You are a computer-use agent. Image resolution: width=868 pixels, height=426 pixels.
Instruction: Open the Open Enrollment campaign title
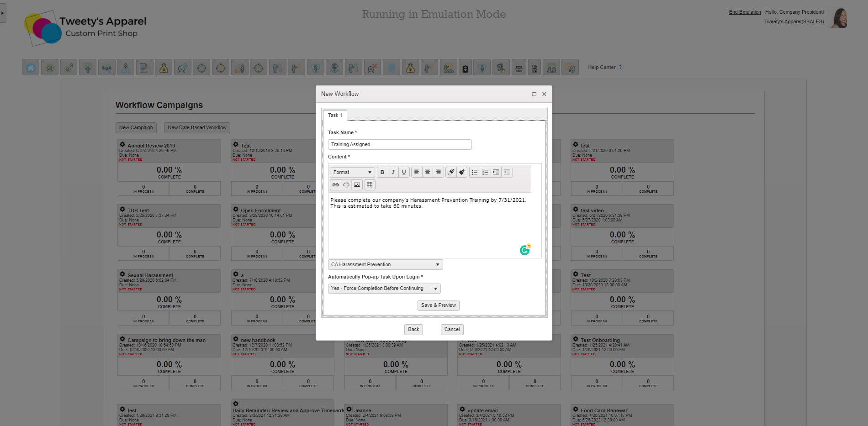pos(261,210)
